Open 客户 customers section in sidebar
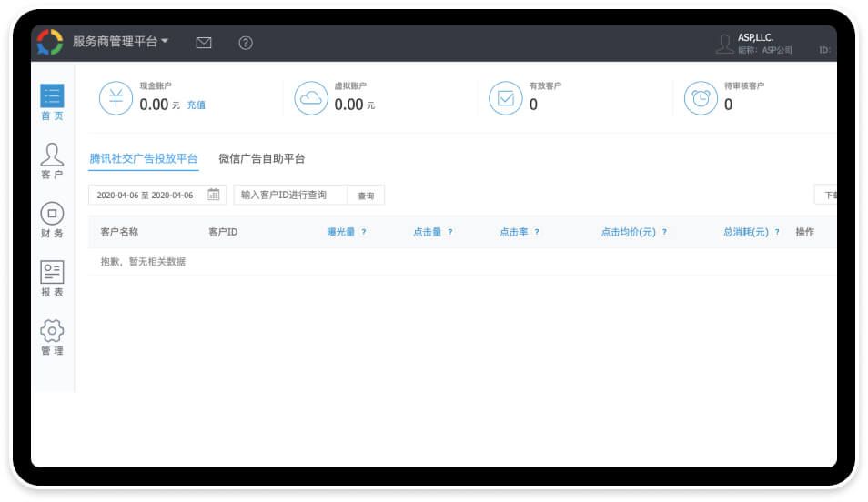The image size is (868, 502). coord(52,161)
